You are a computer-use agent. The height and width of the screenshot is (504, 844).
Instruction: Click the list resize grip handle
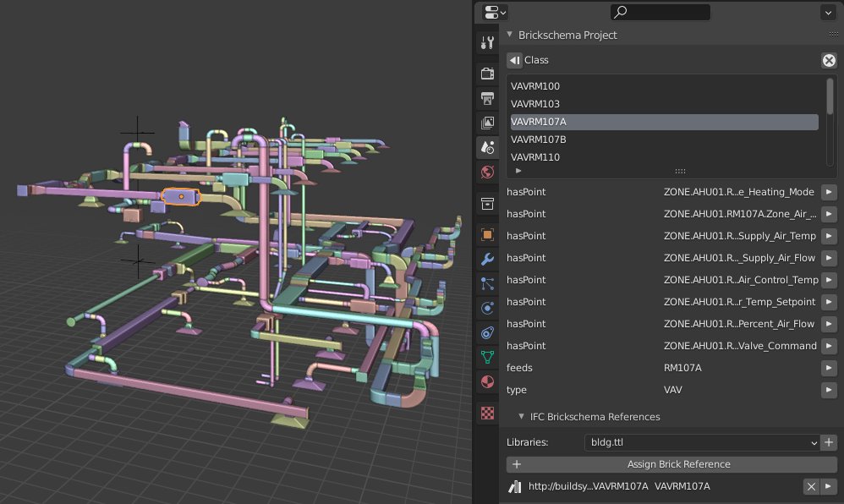click(681, 171)
